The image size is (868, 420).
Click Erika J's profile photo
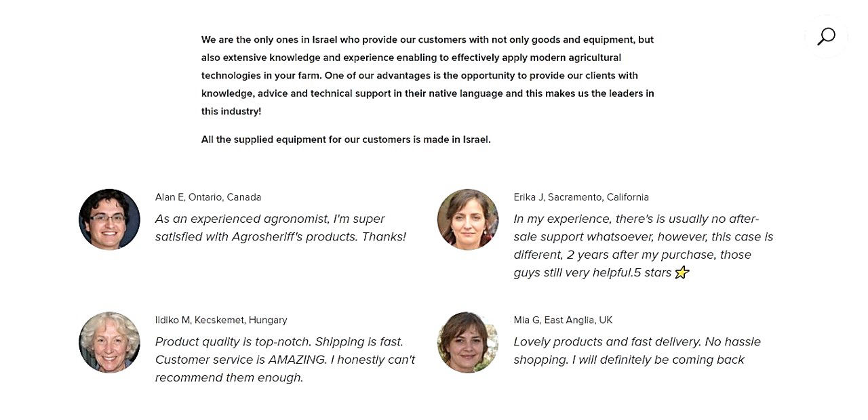click(467, 219)
